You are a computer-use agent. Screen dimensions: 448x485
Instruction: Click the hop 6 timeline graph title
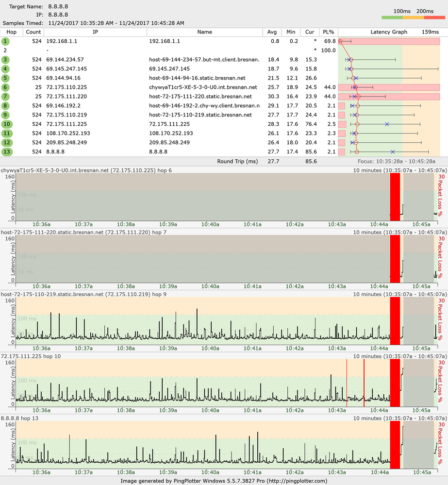pyautogui.click(x=86, y=170)
